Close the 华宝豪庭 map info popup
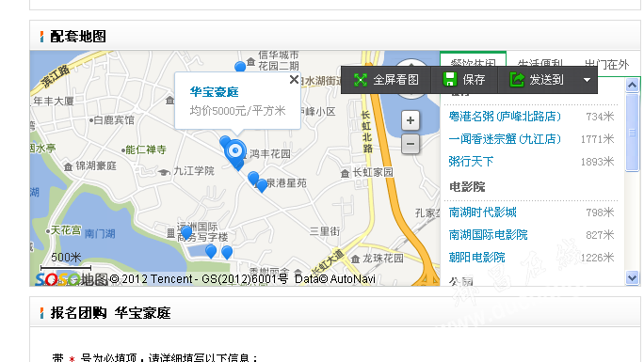Viewport: 644px width, 362px height. [x=294, y=80]
